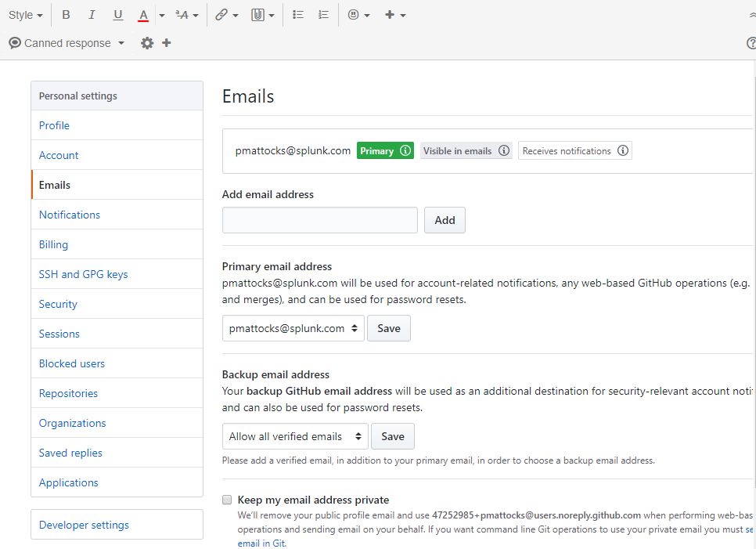Open the primary email address selector
The width and height of the screenshot is (756, 549).
coord(293,328)
